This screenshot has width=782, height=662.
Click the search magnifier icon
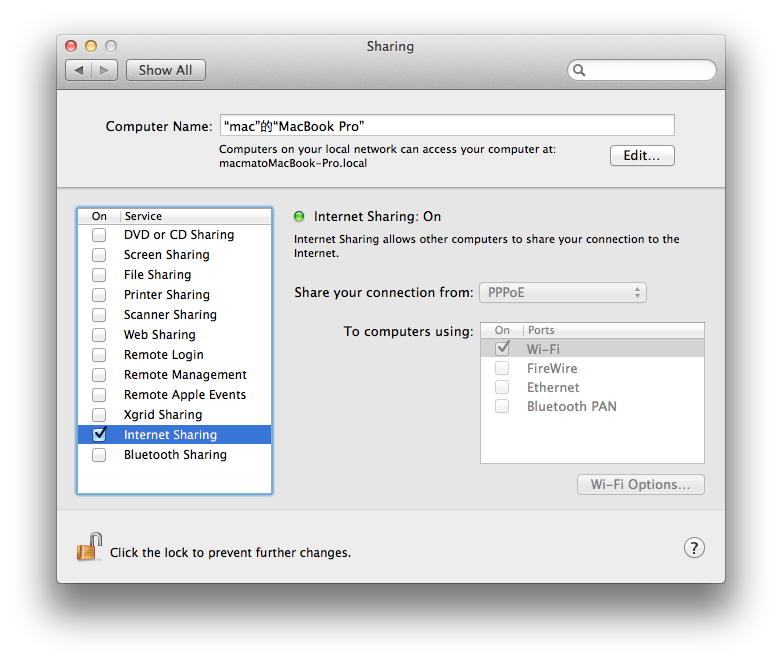pos(579,70)
